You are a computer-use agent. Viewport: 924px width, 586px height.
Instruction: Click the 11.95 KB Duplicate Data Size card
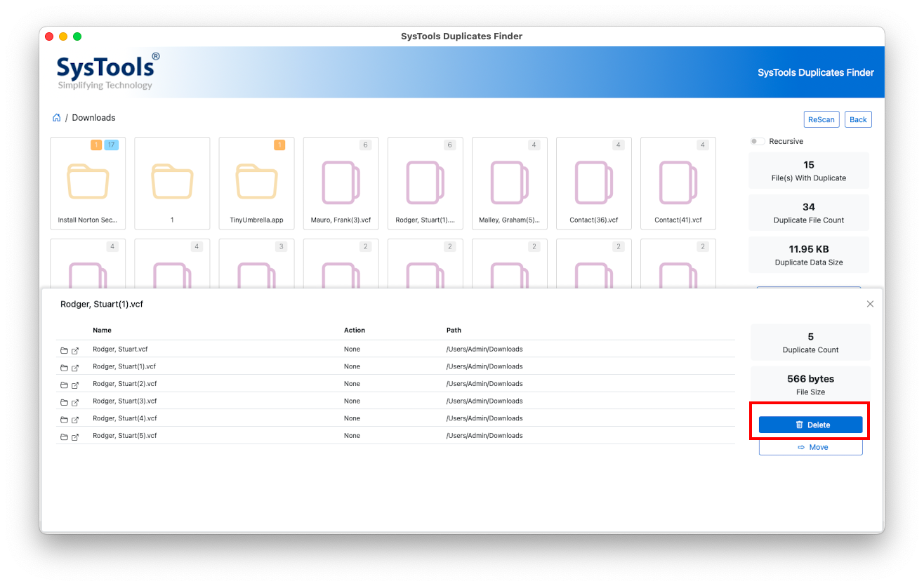809,255
